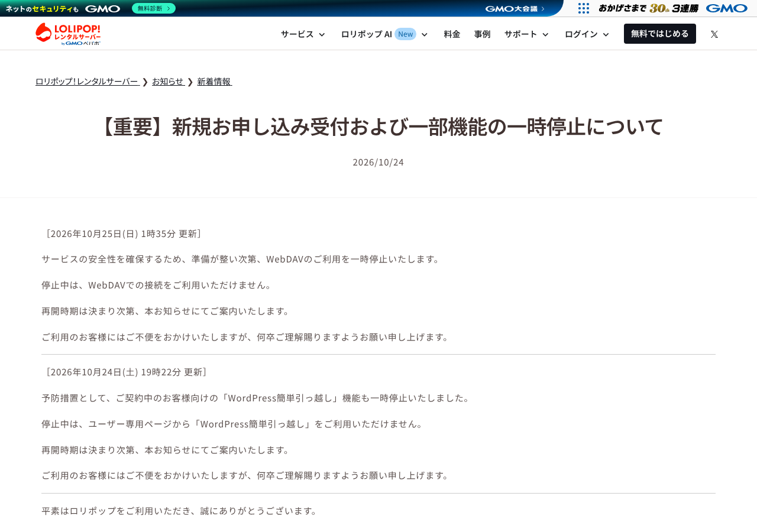Go to the 新着情報 breadcrumb link
The height and width of the screenshot is (532, 757).
click(215, 82)
